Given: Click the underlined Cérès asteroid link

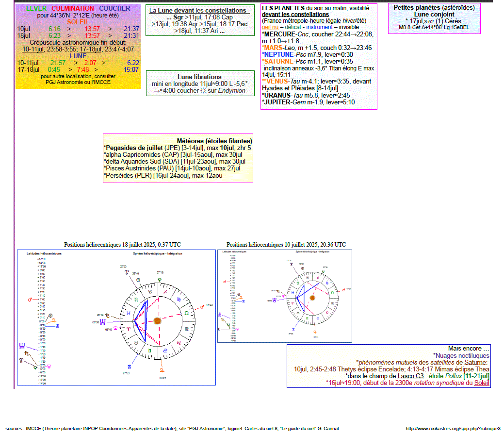Looking at the screenshot, I should coord(453,21).
